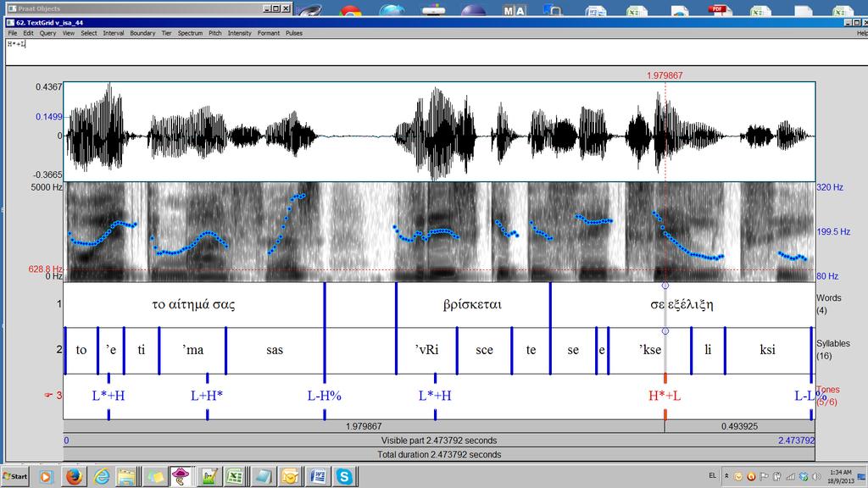Select the L*+H tone point beneath 'vRi
This screenshot has height=488, width=868.
[435, 396]
